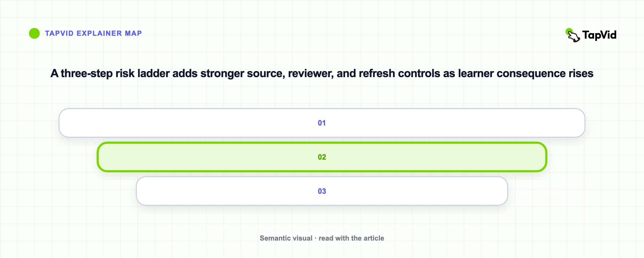This screenshot has width=644, height=258.
Task: Click the number 03 label
Action: (322, 191)
